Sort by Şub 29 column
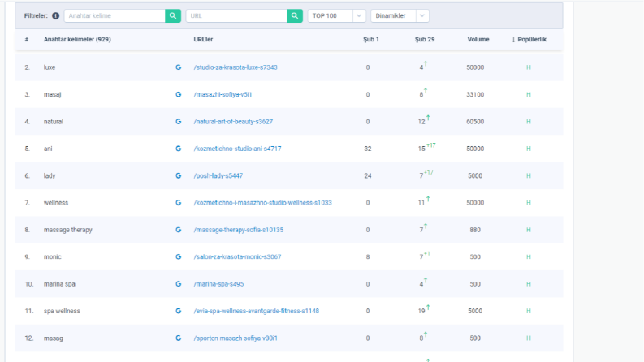The height and width of the screenshot is (362, 644). [425, 40]
